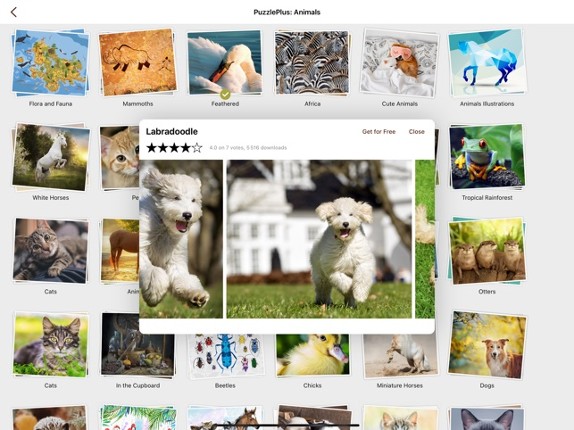
Task: Select the partially visible third preview image
Action: [425, 239]
